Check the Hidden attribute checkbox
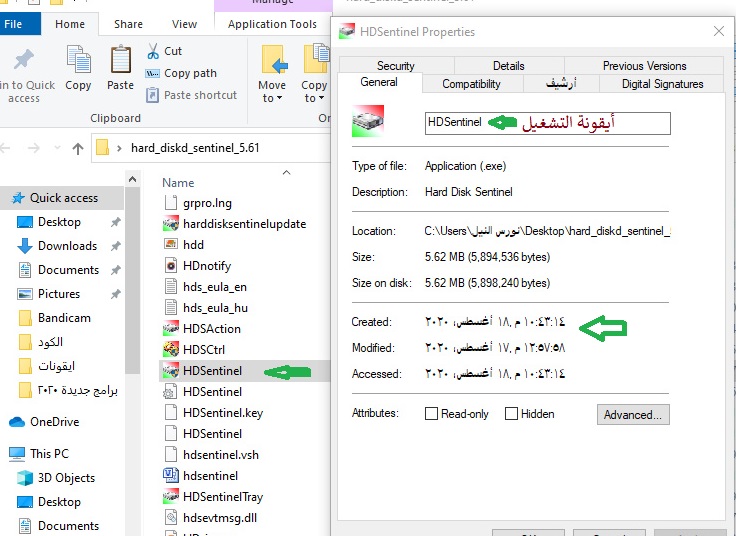 (x=512, y=414)
